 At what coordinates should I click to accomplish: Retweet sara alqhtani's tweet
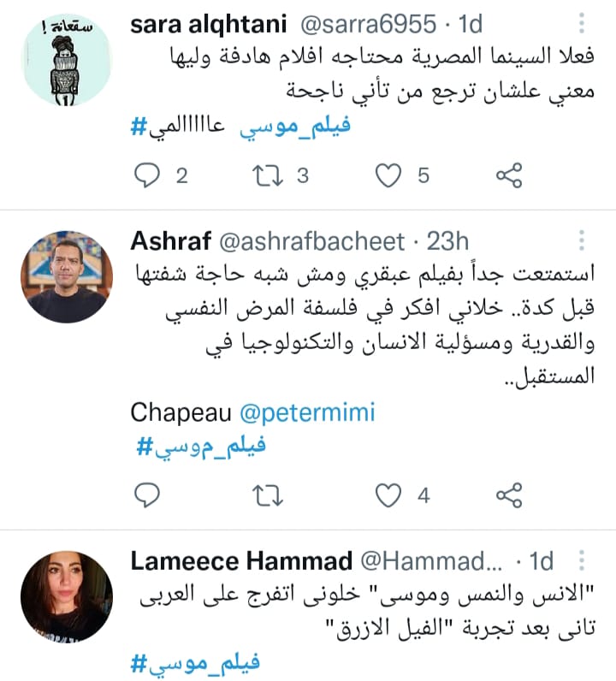click(268, 175)
